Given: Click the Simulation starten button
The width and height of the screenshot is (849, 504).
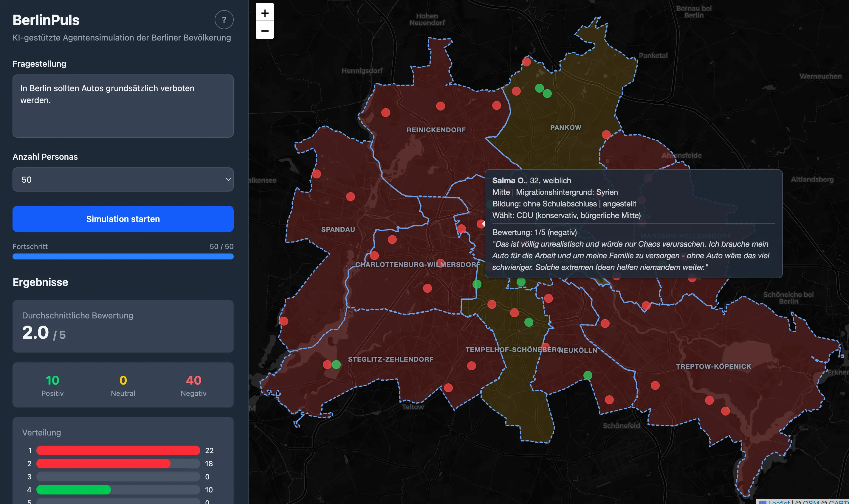Looking at the screenshot, I should 123,219.
